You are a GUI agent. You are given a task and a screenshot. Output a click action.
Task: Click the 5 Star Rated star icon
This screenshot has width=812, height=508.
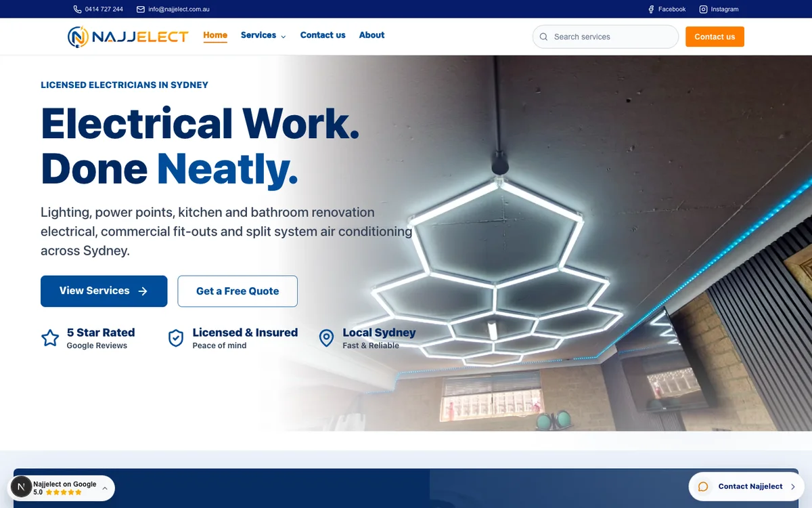[x=50, y=338]
